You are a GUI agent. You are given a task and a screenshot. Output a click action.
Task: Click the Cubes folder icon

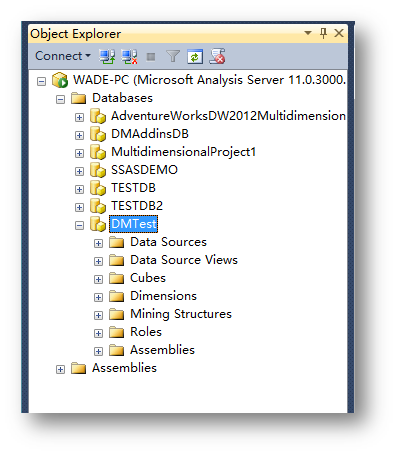coord(117,278)
